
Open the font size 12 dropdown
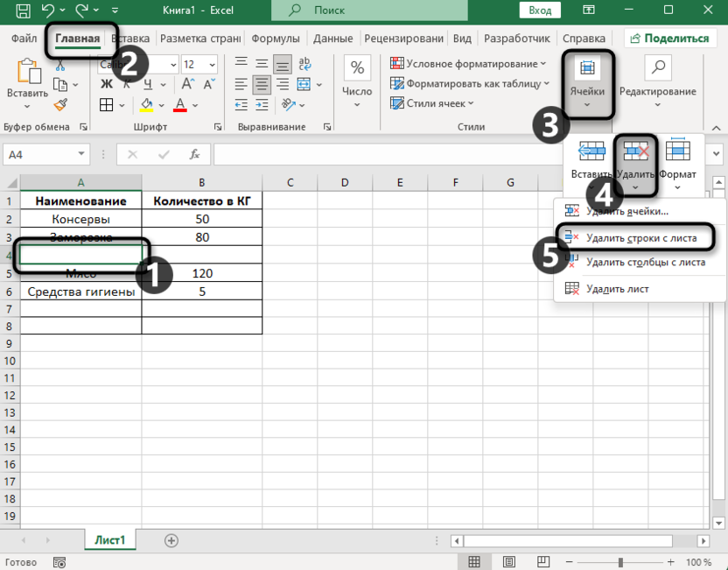(212, 65)
